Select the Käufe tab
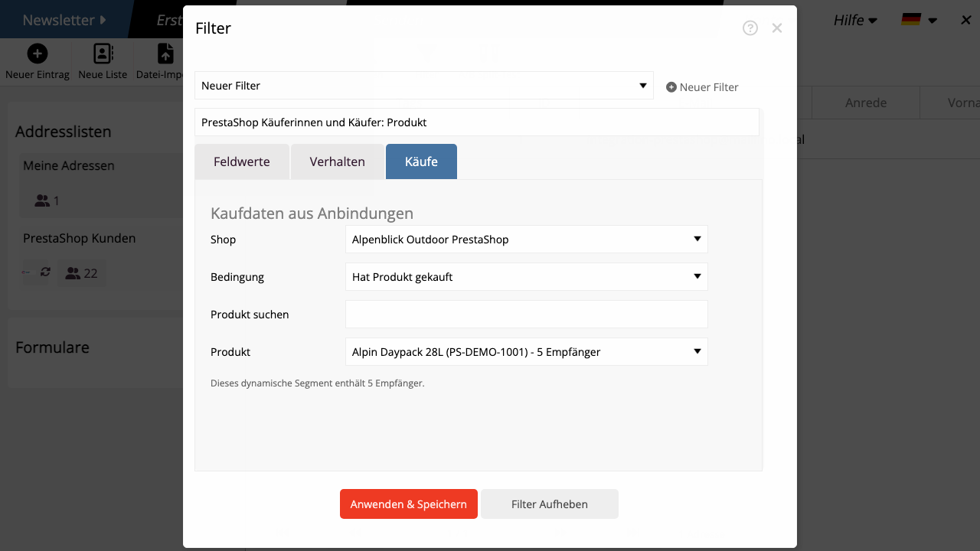The image size is (980, 551). click(421, 161)
